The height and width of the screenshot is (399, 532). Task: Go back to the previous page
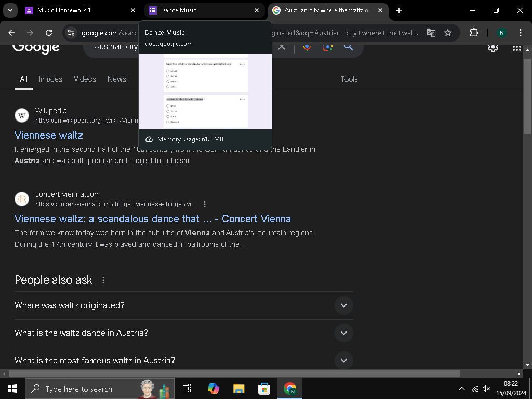pyautogui.click(x=11, y=33)
